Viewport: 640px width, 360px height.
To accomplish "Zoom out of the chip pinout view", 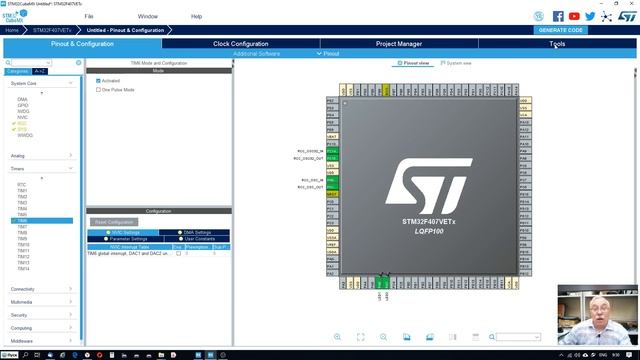I will click(x=383, y=337).
